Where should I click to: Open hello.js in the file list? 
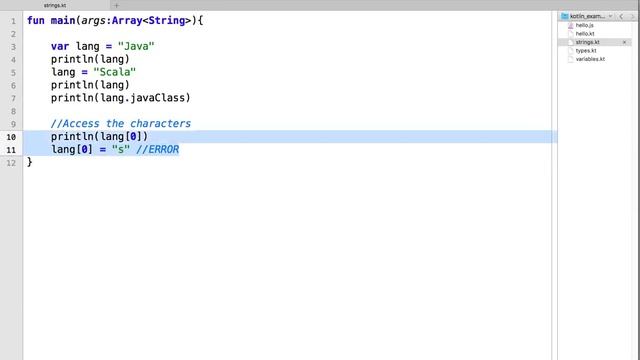click(584, 25)
